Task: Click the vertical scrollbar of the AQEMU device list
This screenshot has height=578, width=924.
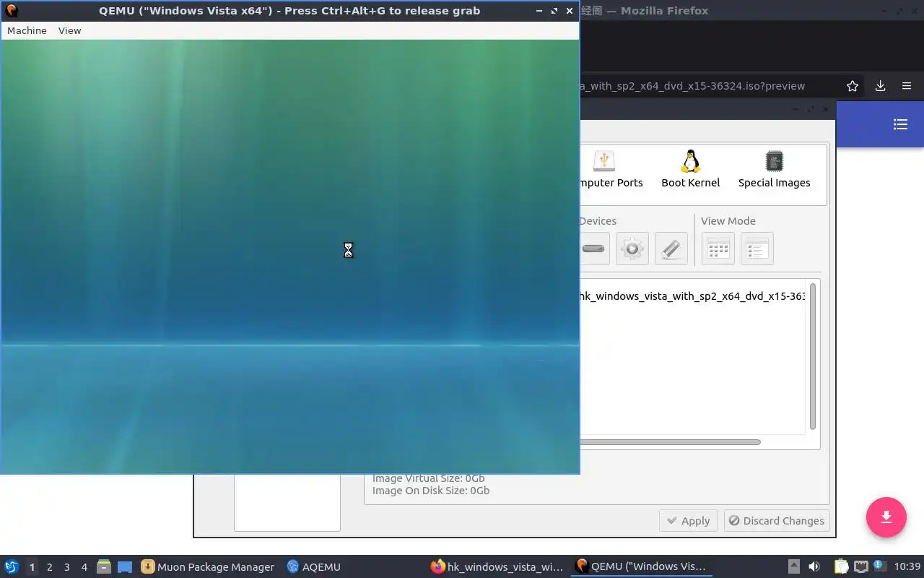Action: point(813,356)
